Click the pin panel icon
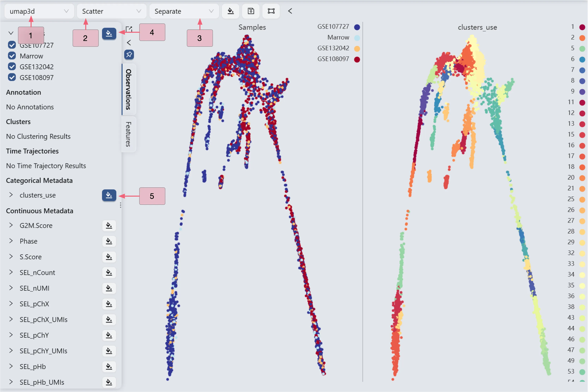 [x=129, y=55]
